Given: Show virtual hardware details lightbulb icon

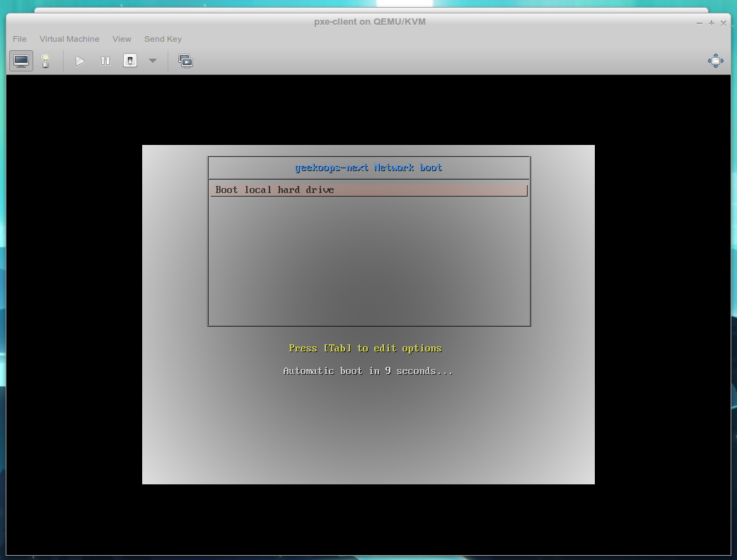Looking at the screenshot, I should (45, 61).
